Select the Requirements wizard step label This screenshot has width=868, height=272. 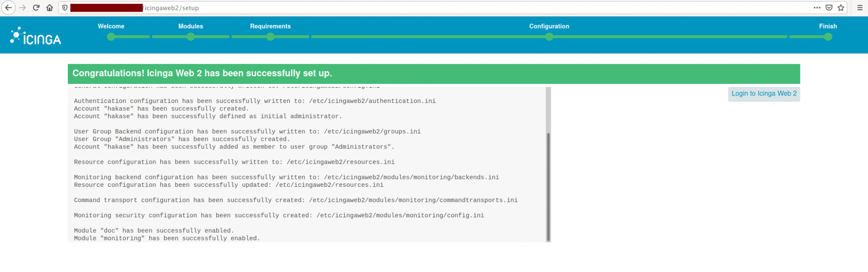click(270, 26)
